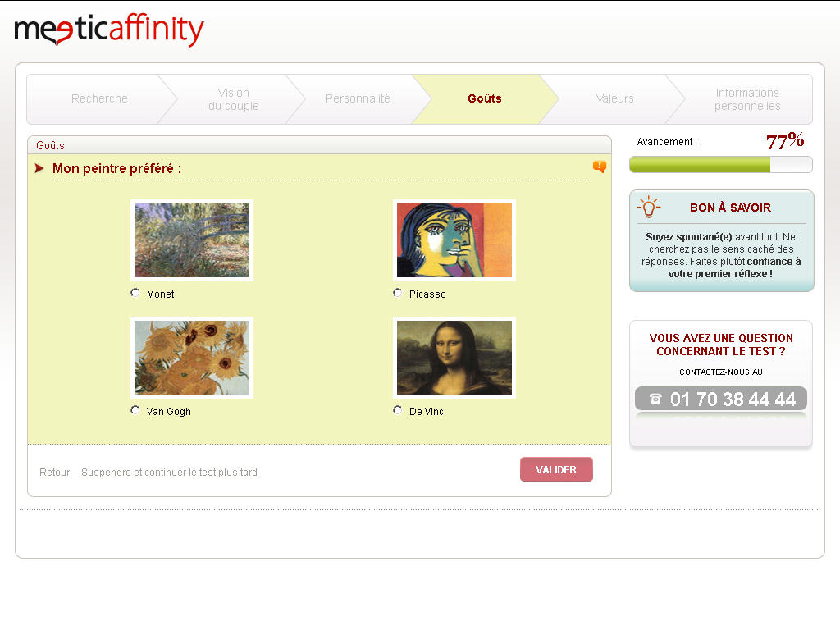This screenshot has height=630, width=840.
Task: Open the Informations personnelles step
Action: pos(747,99)
